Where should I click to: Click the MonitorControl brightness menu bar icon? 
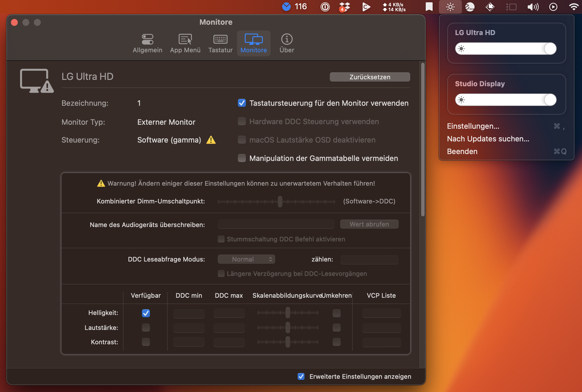point(450,7)
